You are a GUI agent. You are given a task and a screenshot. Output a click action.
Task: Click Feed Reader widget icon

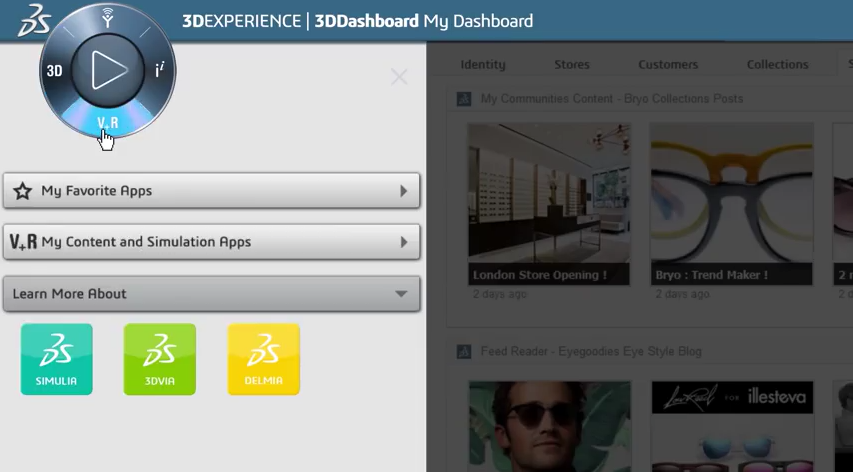coord(463,352)
